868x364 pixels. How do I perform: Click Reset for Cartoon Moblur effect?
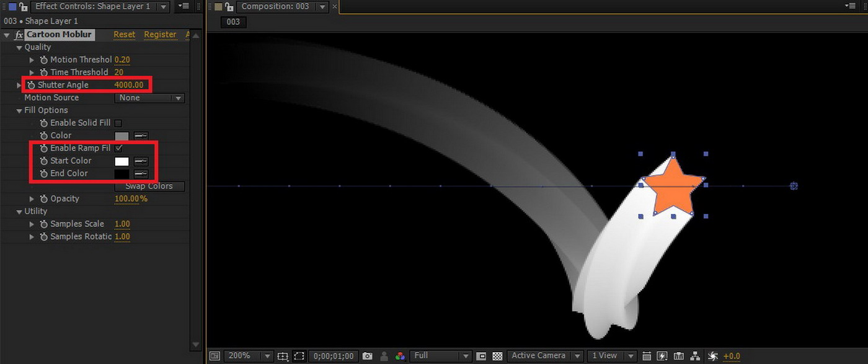124,35
